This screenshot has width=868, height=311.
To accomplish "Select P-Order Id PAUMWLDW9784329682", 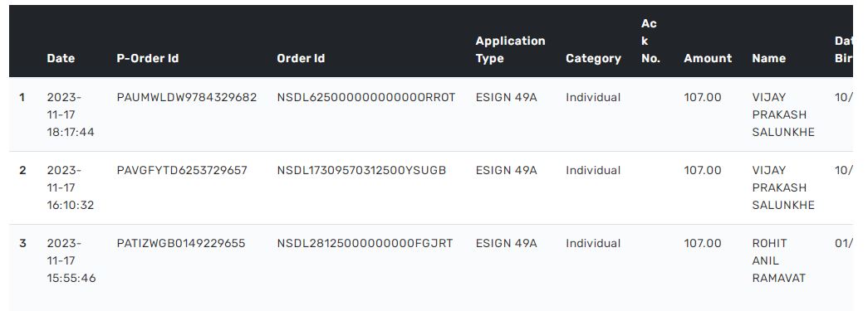I will click(x=187, y=98).
